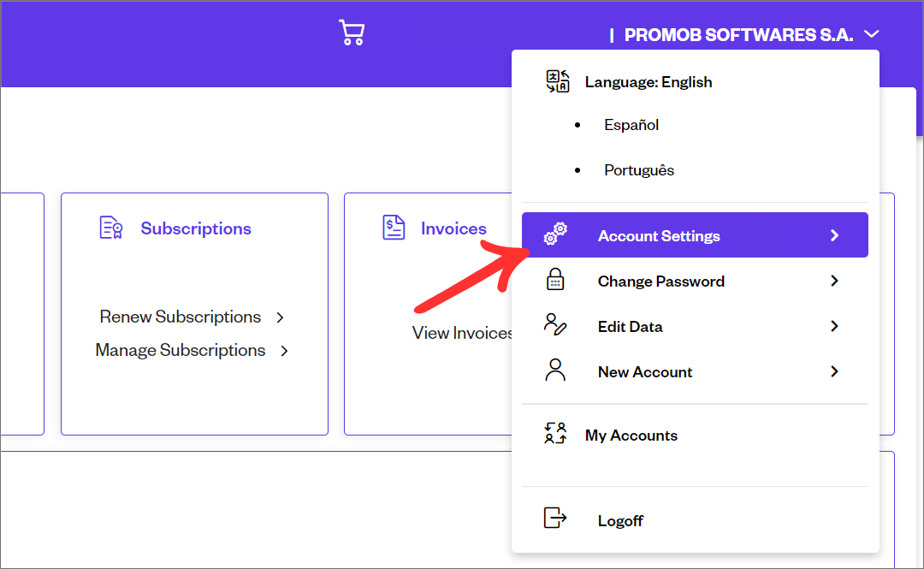This screenshot has height=569, width=924.
Task: Click the Change Password lock icon
Action: pos(555,281)
